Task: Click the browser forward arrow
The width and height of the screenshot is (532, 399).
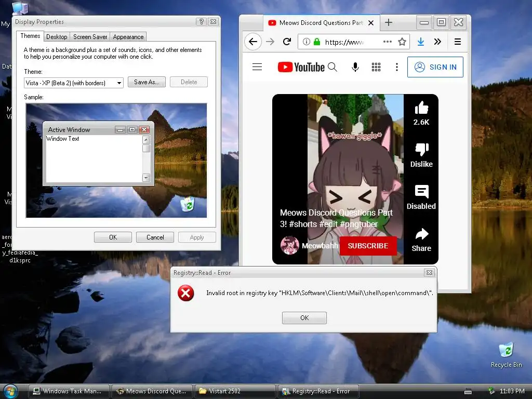Action: pos(270,42)
